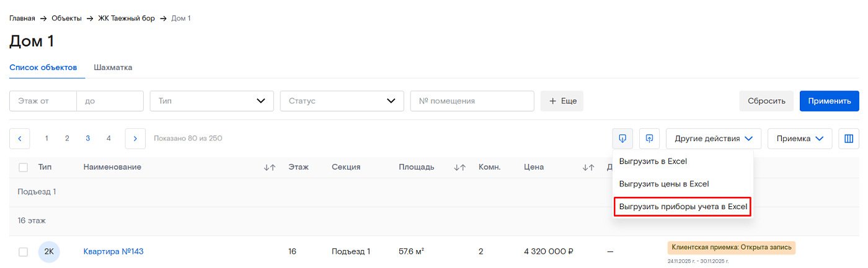Click the upload import icon button
Screen dimensions: 868x268
[649, 139]
